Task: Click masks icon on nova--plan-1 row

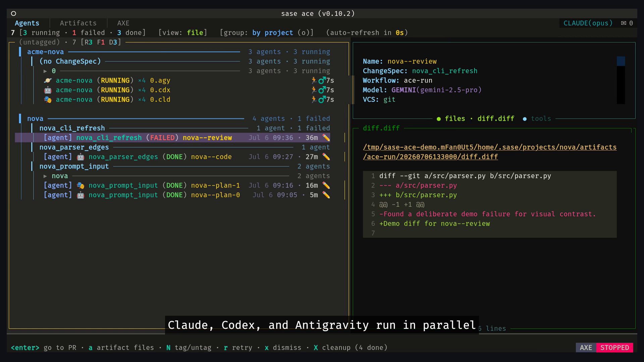Action: tap(80, 185)
